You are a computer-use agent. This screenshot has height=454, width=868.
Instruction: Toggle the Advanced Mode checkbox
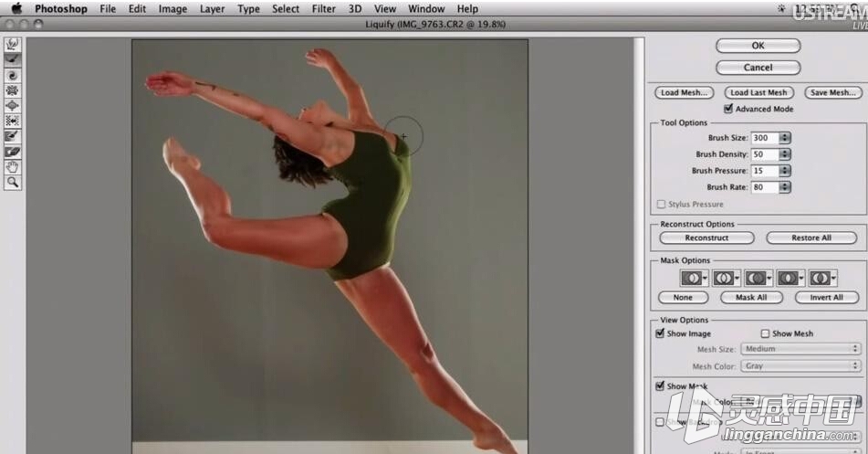point(728,109)
